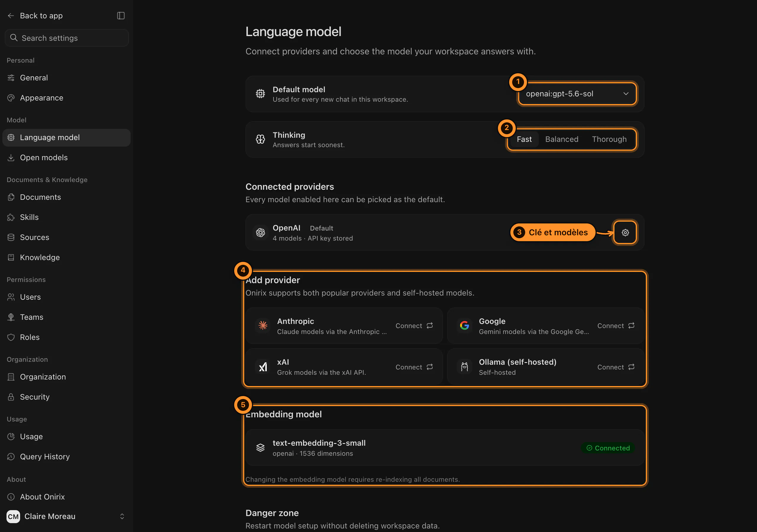Click Back to app link
Viewport: 757px width, 532px height.
pyautogui.click(x=41, y=15)
